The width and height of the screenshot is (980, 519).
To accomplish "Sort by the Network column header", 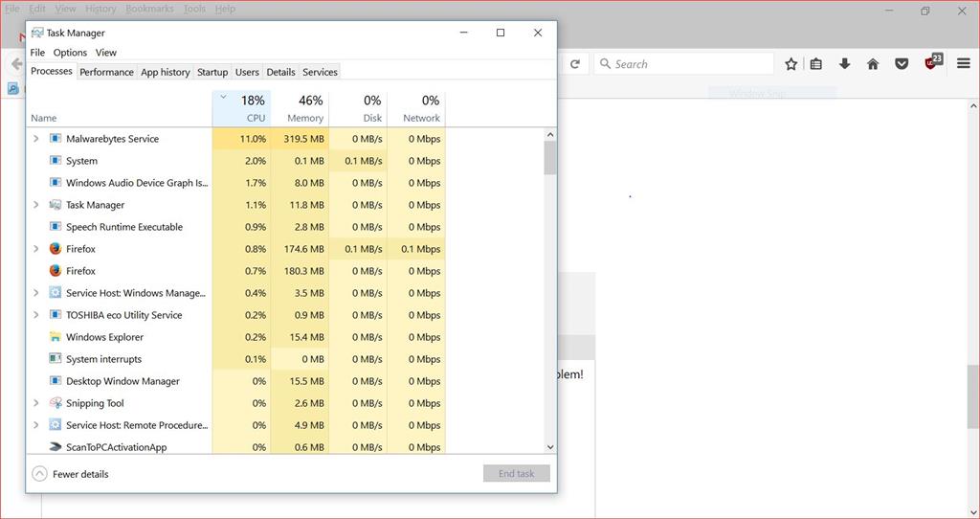I will pyautogui.click(x=415, y=108).
